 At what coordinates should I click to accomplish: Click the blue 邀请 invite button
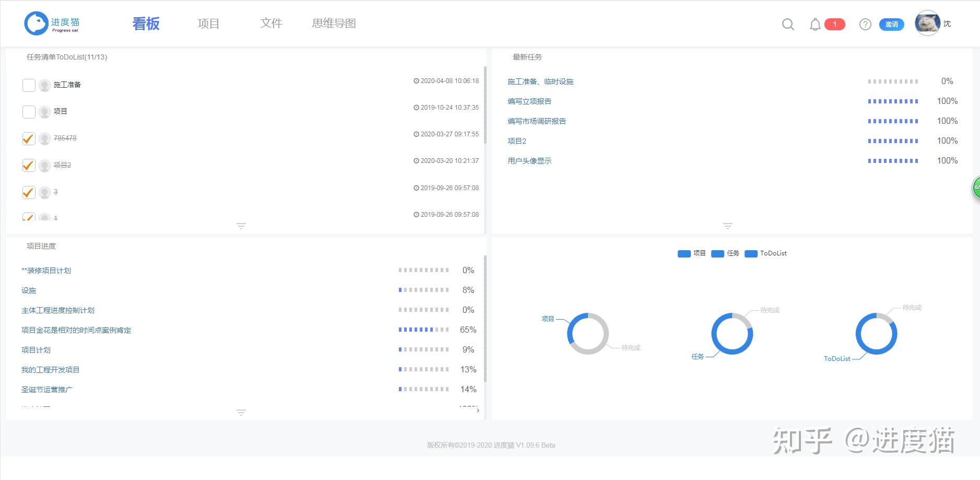(x=892, y=24)
